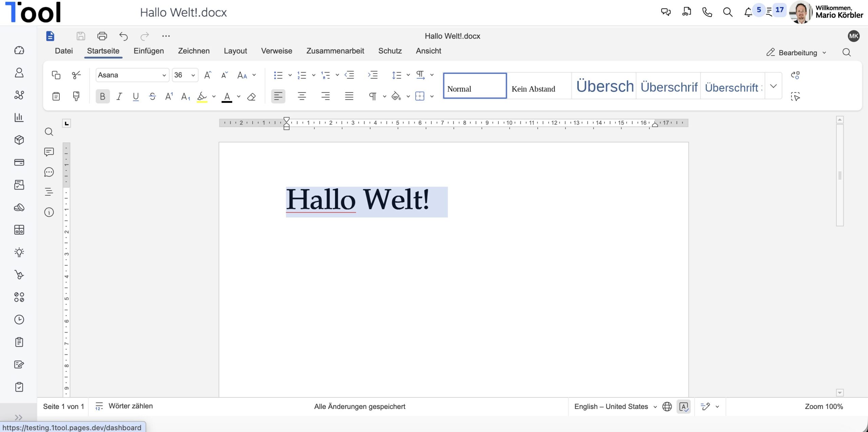Open the Layout tab

click(235, 51)
